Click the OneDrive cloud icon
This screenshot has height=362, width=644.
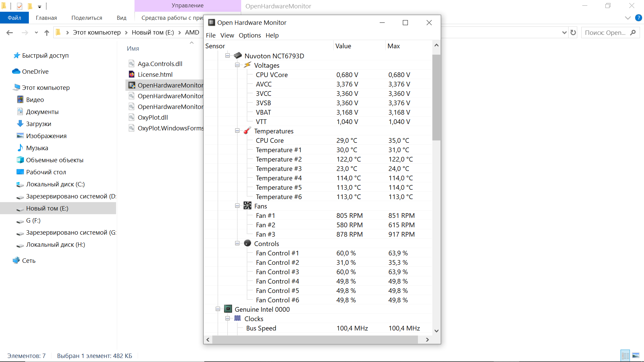16,71
